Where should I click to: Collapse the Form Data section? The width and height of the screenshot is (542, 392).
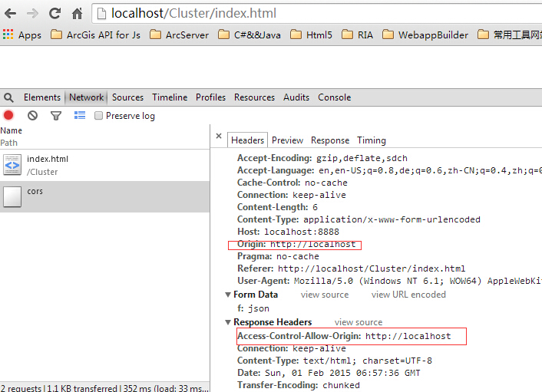[228, 295]
